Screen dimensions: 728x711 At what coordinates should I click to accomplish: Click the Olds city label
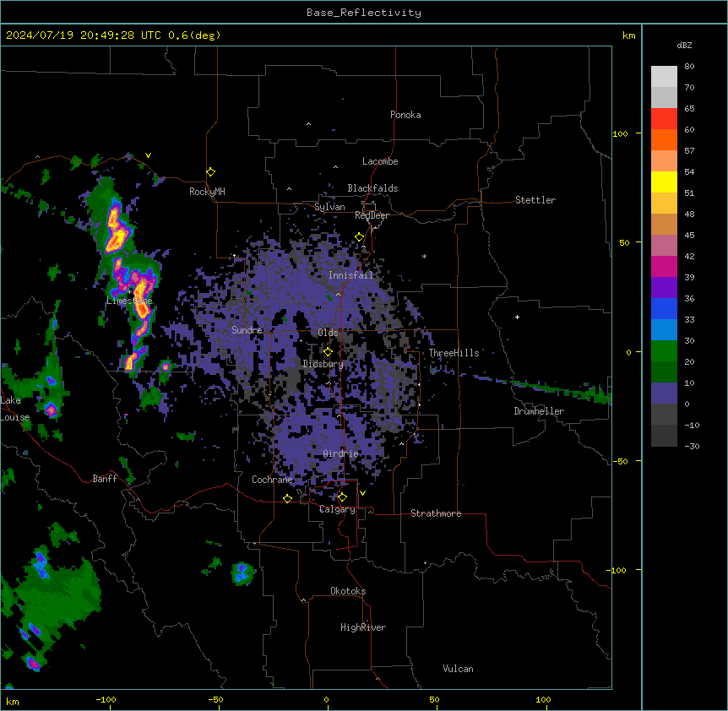328,333
